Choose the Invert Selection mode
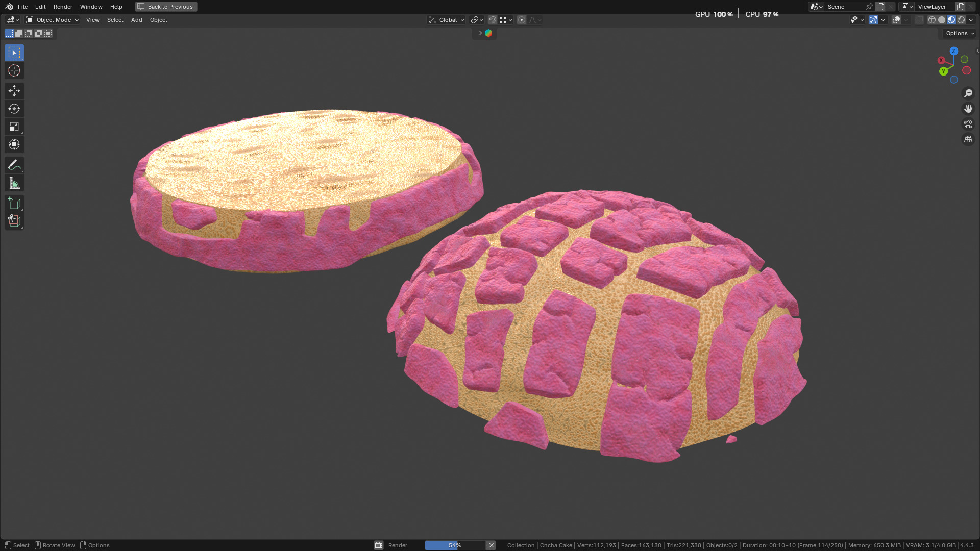Image resolution: width=980 pixels, height=551 pixels. point(38,33)
